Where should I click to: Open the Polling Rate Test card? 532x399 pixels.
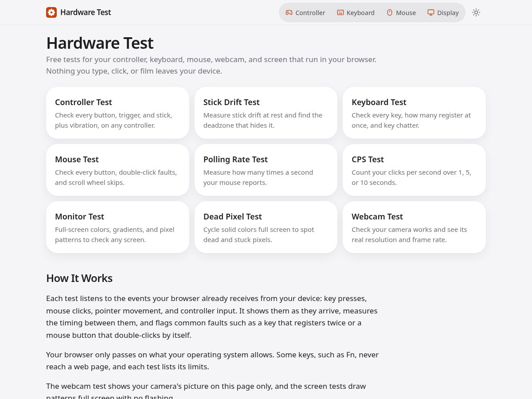coord(266,170)
